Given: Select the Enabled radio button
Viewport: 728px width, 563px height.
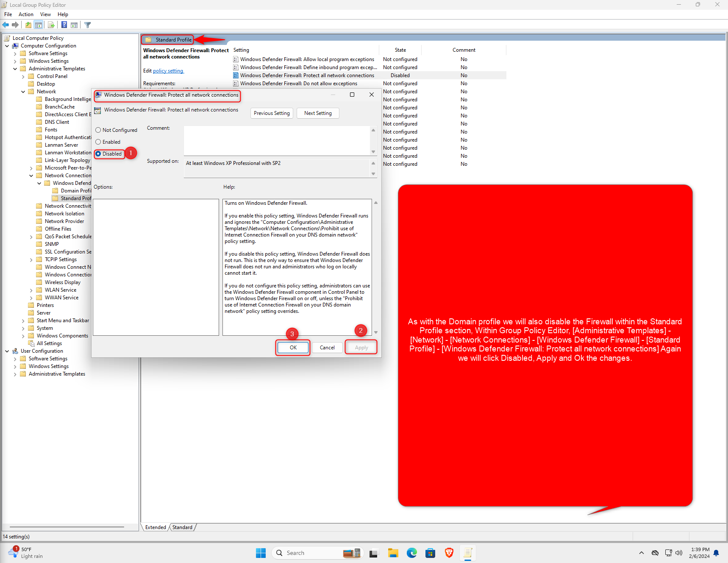Looking at the screenshot, I should click(x=98, y=142).
